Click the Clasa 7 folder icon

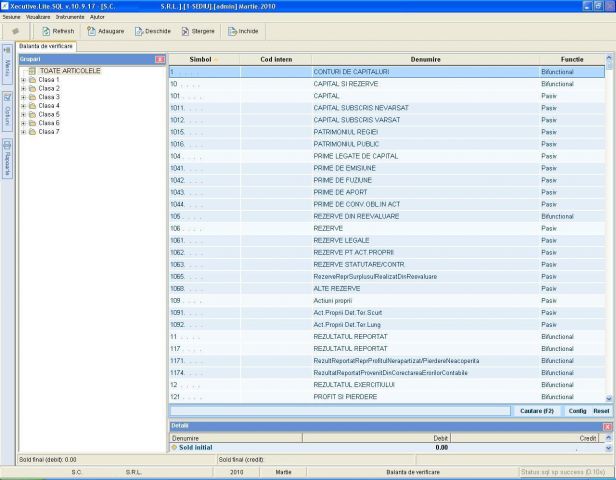tap(32, 132)
